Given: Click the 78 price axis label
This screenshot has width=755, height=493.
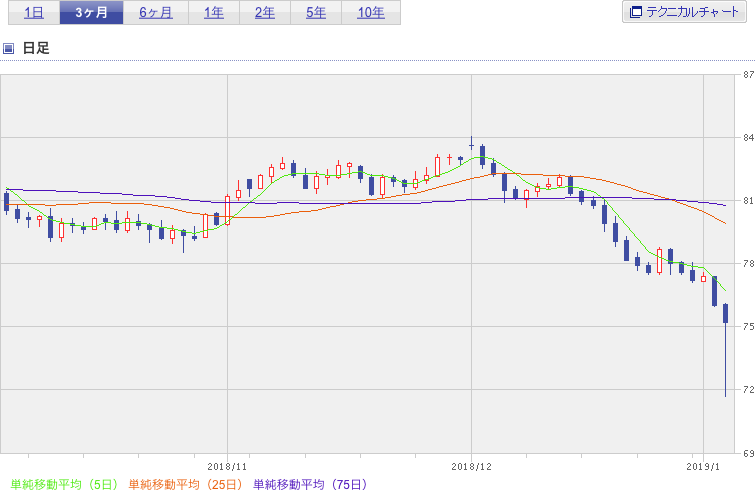Looking at the screenshot, I should pyautogui.click(x=748, y=264).
